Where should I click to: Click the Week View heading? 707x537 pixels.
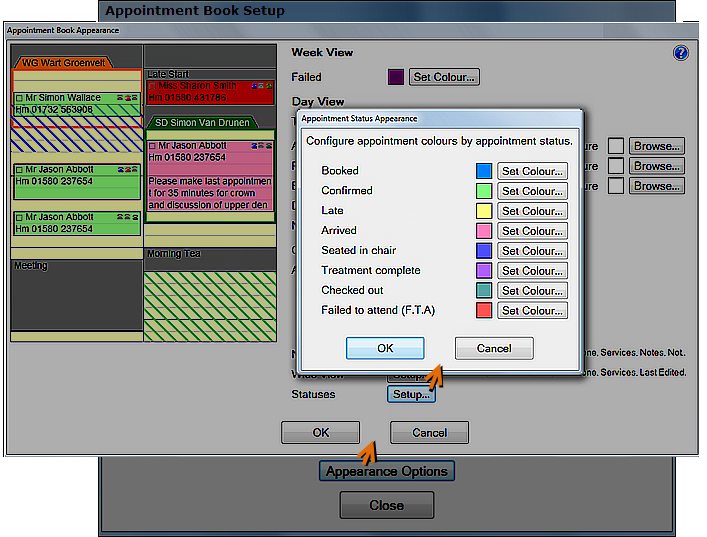pyautogui.click(x=322, y=53)
